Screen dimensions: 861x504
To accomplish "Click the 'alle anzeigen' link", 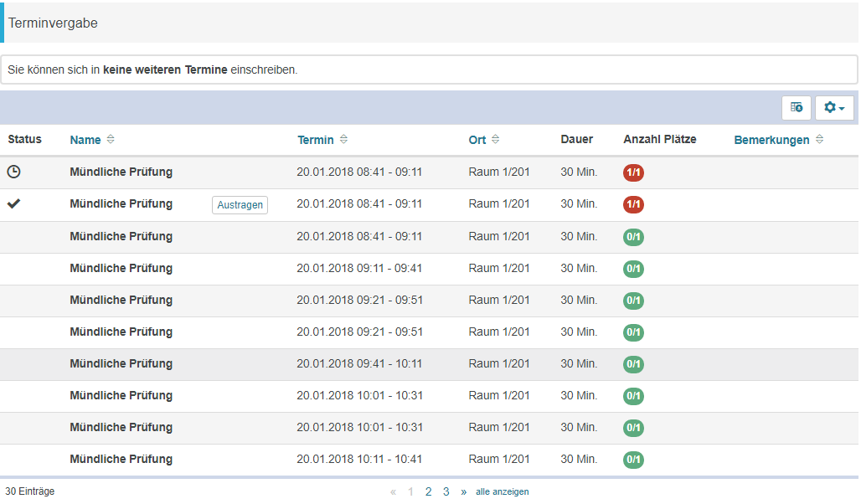I will pyautogui.click(x=502, y=491).
